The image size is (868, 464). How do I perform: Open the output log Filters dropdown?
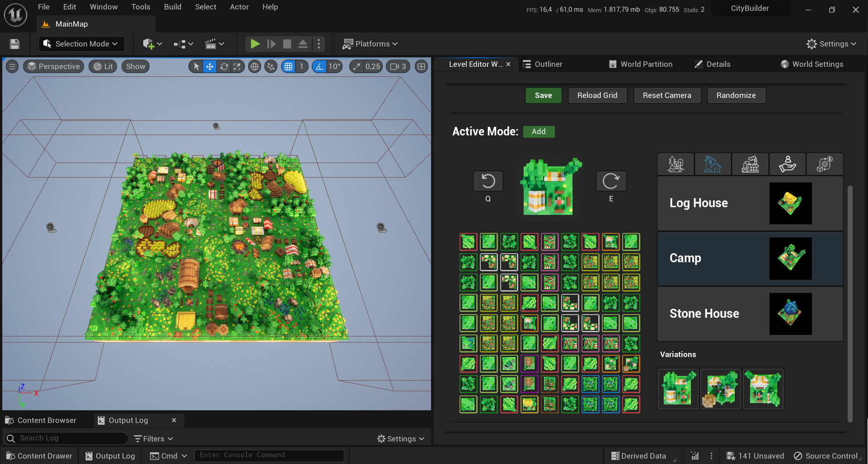pos(154,439)
